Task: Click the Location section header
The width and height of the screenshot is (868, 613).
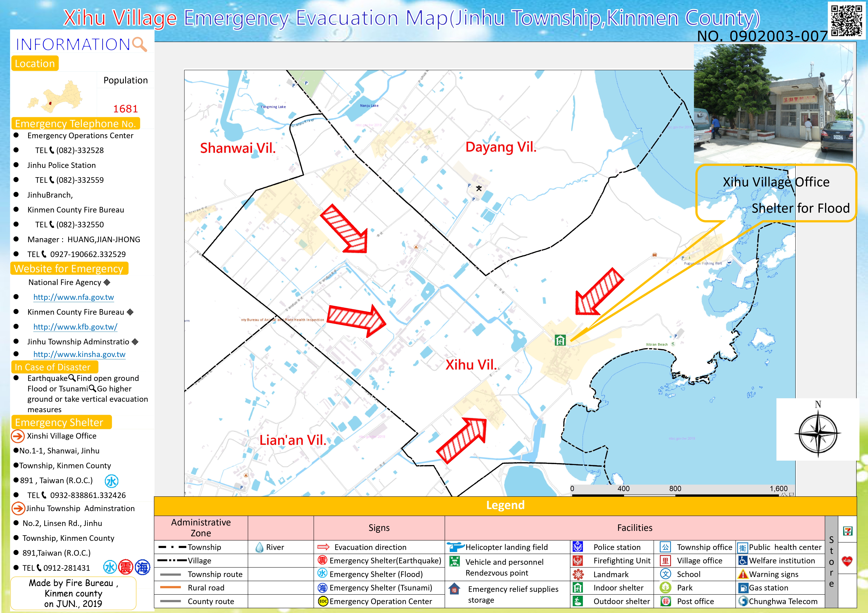Action: 35,63
